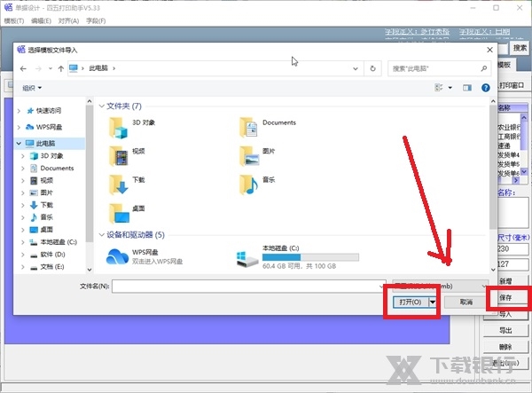Screen dimensions: 532x393
Task: Open the Documents folder in file list
Action: pyautogui.click(x=268, y=127)
